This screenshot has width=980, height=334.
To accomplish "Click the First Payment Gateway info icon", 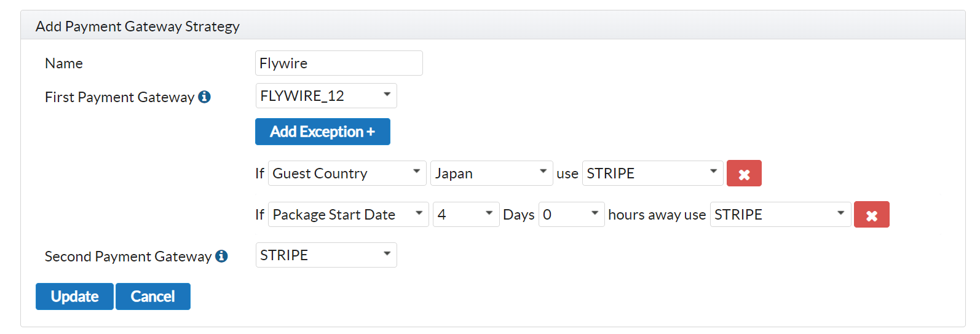I will pos(205,97).
